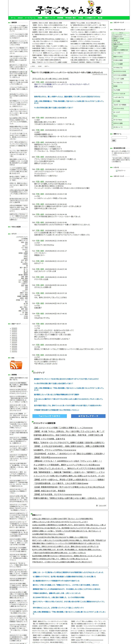Open 人生相談まとめ in the navigation bar
Image resolution: width=138 pixels, height=644 pixels.
[x=90, y=18]
